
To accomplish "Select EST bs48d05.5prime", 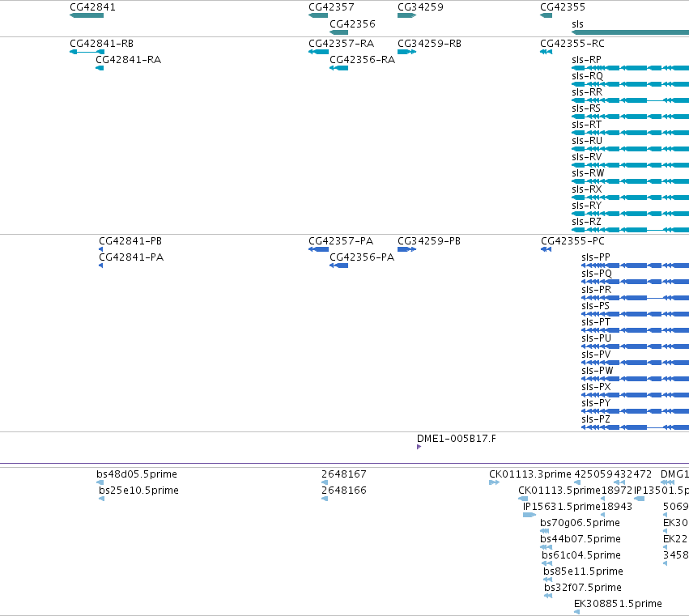I will tap(100, 482).
